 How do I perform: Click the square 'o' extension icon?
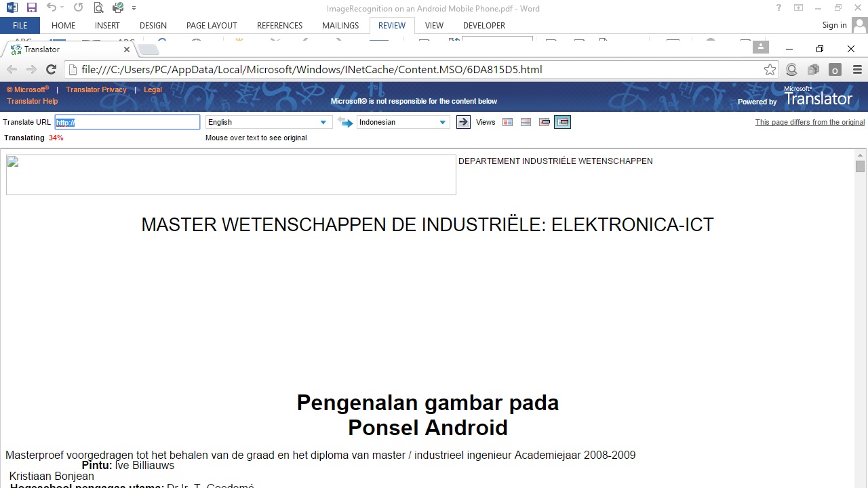pos(835,70)
